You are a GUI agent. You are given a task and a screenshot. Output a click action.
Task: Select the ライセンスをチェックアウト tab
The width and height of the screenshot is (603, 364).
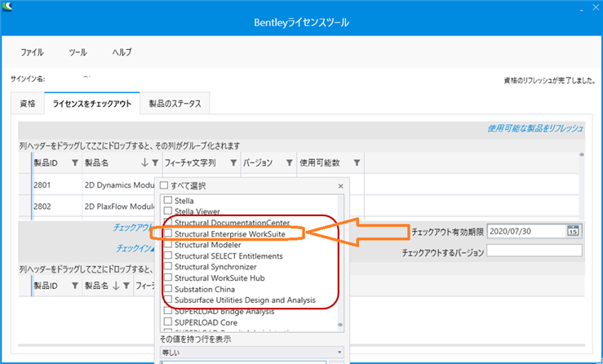92,104
